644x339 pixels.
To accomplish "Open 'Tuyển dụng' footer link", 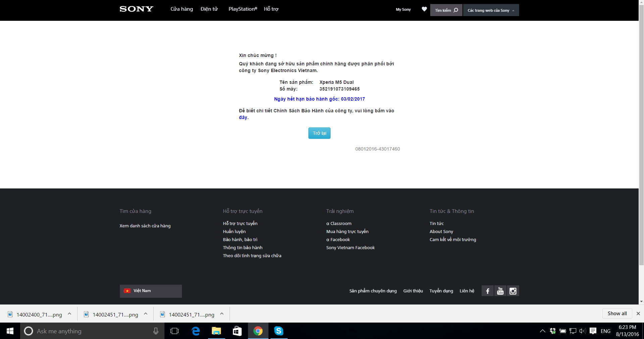I will pos(441,291).
